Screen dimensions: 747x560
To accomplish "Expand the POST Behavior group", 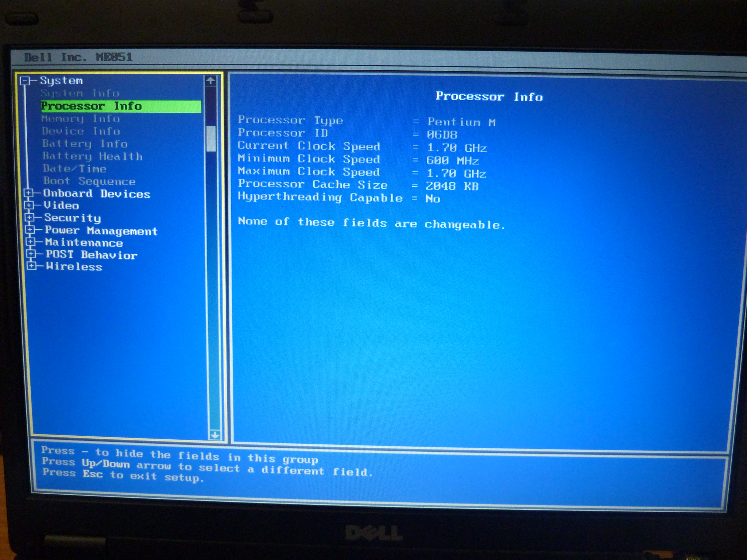I will click(x=31, y=254).
